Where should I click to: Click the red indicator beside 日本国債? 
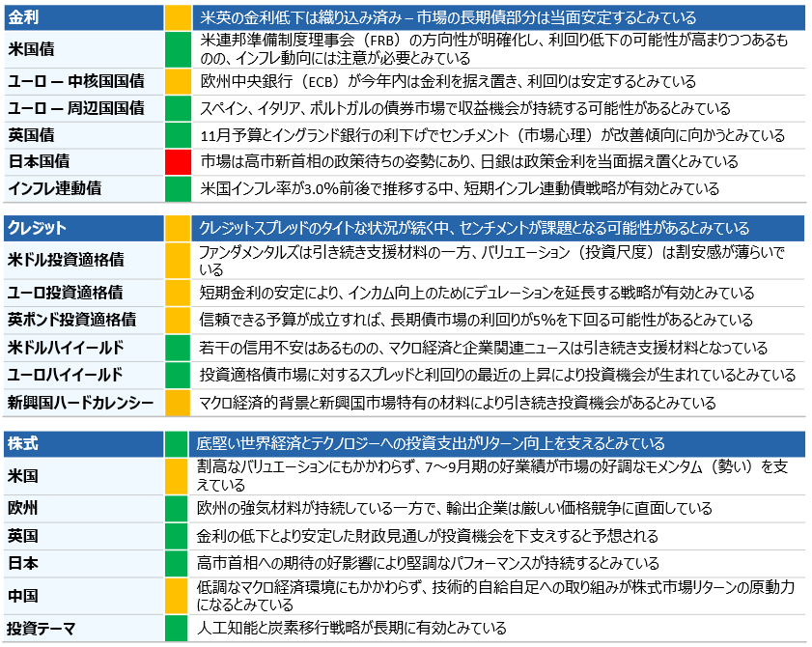point(179,161)
